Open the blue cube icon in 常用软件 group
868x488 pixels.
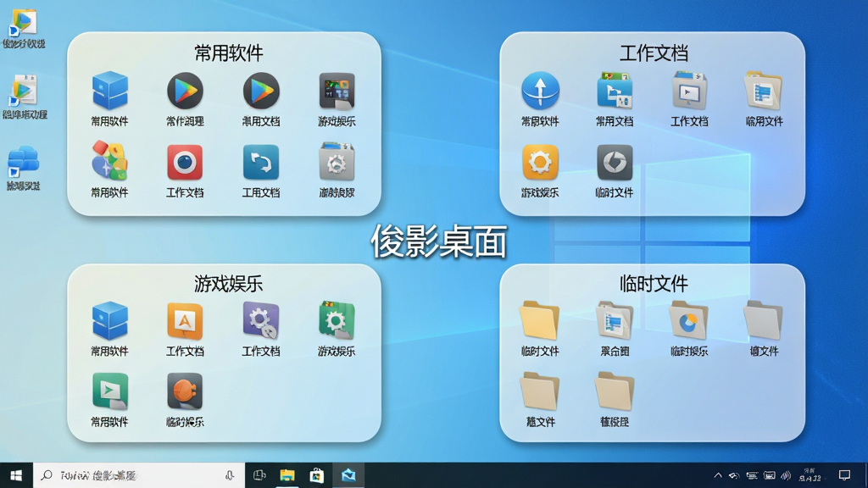[109, 91]
